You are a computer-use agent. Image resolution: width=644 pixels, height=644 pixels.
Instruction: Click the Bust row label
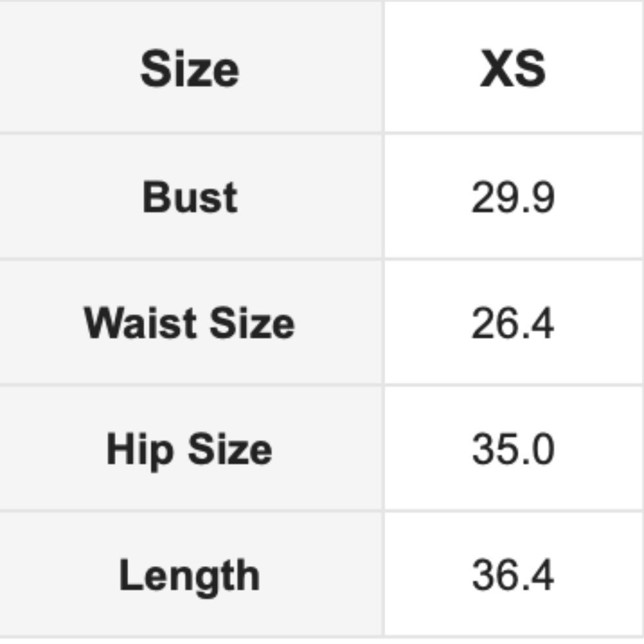tap(190, 196)
